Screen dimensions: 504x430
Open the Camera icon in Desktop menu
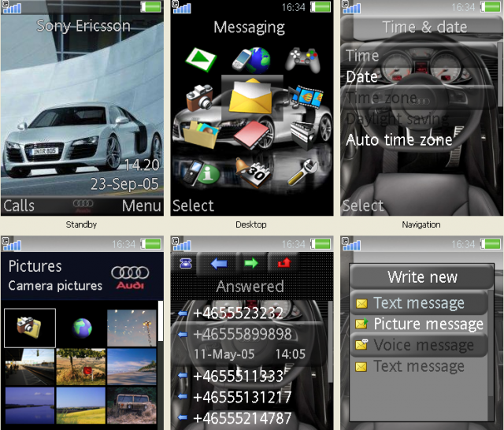199,98
